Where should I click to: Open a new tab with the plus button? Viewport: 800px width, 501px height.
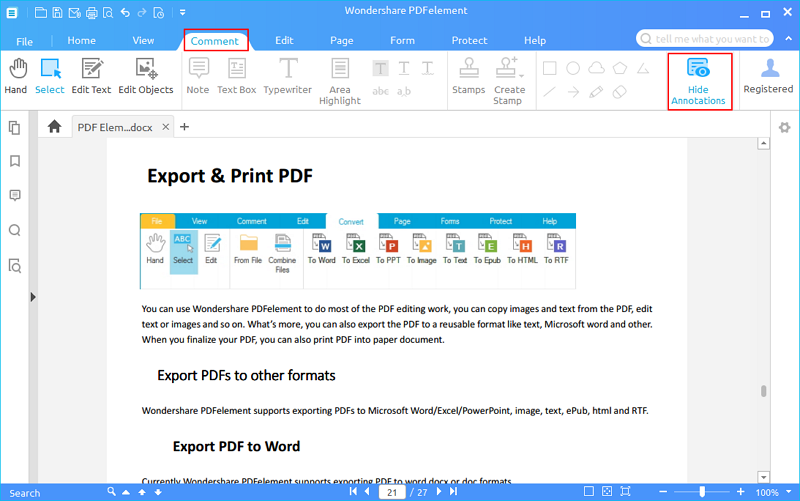185,127
